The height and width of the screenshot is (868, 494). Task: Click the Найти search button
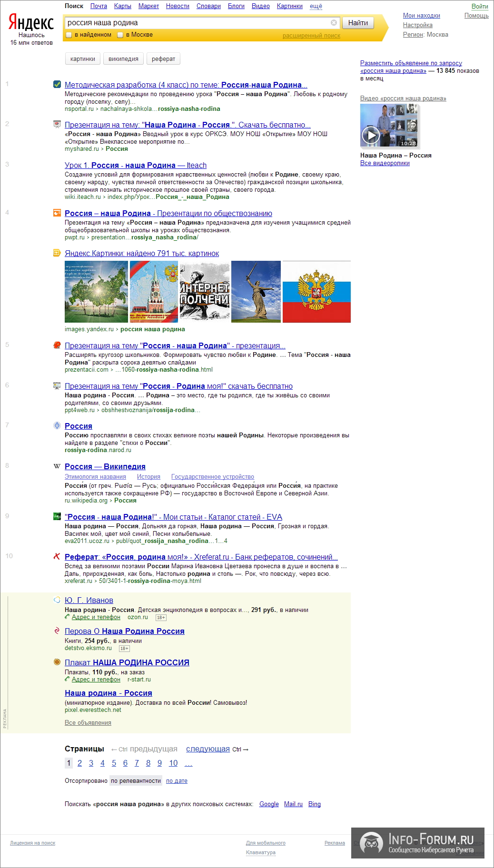point(358,23)
